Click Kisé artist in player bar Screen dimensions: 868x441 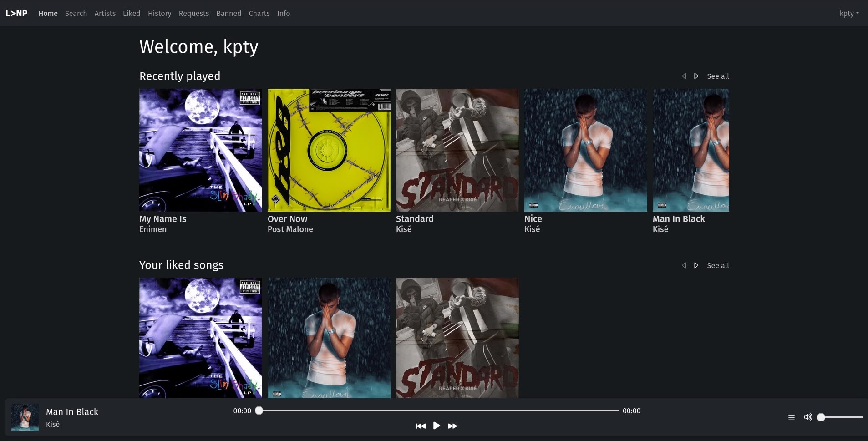pyautogui.click(x=53, y=425)
